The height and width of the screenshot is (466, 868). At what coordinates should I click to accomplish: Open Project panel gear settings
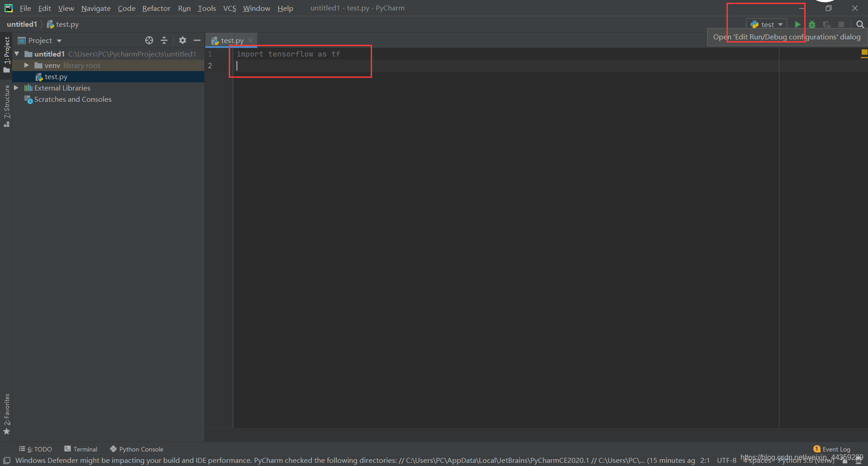coord(183,40)
